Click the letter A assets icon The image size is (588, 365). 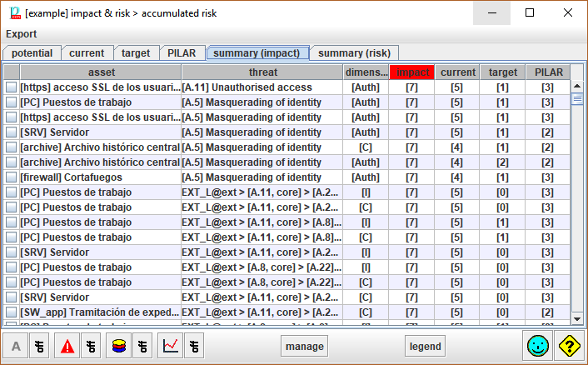point(16,345)
